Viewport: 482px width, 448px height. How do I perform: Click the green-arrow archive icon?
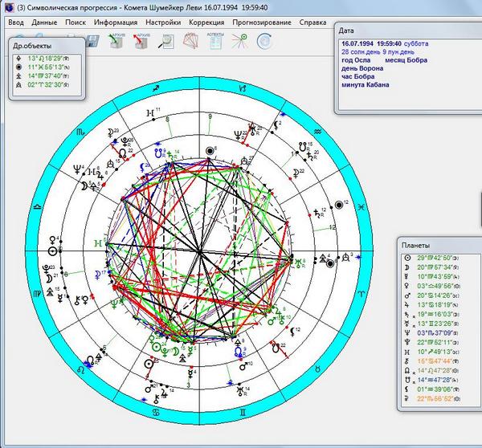pos(116,41)
